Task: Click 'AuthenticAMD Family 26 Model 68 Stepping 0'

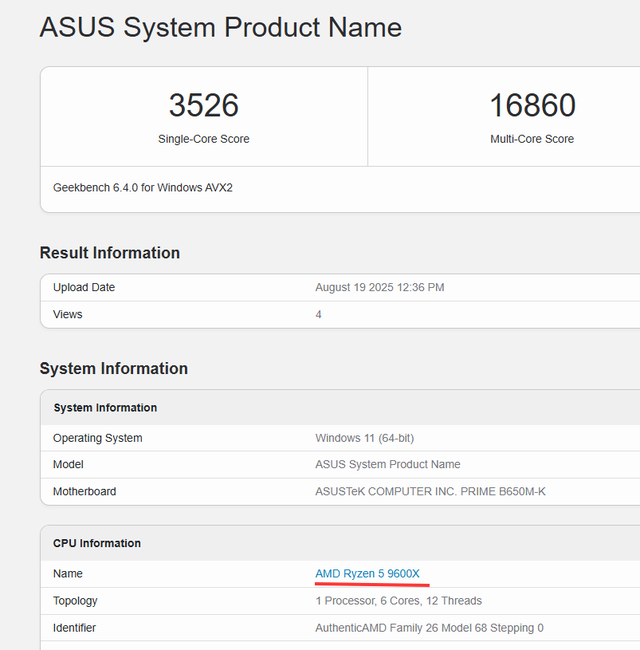Action: tap(429, 628)
